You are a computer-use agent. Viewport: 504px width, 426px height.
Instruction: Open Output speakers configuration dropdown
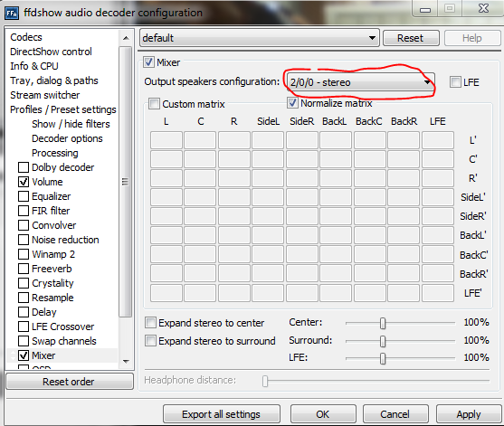click(x=360, y=82)
